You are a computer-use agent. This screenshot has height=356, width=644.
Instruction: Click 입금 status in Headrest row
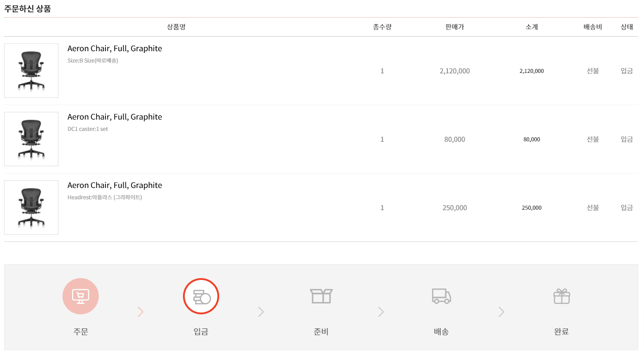pyautogui.click(x=627, y=208)
